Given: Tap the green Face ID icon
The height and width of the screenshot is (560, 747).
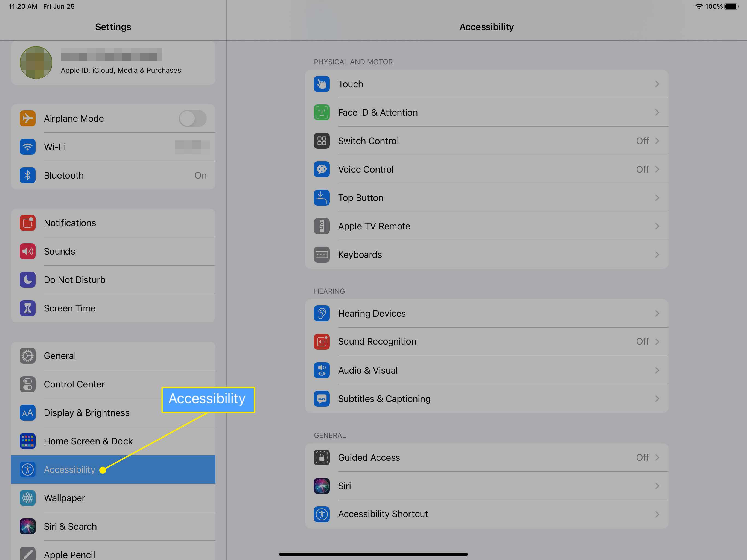Looking at the screenshot, I should (x=322, y=112).
